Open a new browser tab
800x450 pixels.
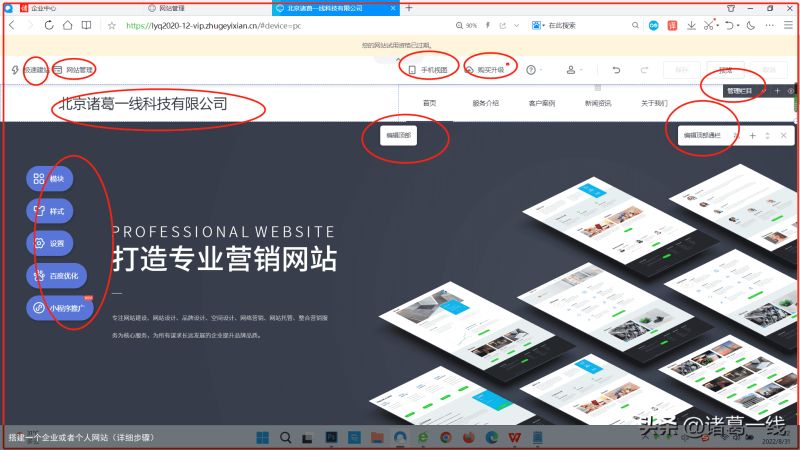point(409,8)
